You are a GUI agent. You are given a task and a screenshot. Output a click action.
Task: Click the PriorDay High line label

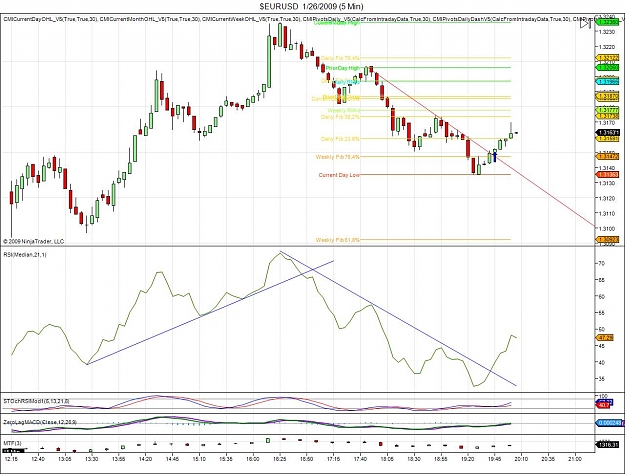pyautogui.click(x=342, y=68)
